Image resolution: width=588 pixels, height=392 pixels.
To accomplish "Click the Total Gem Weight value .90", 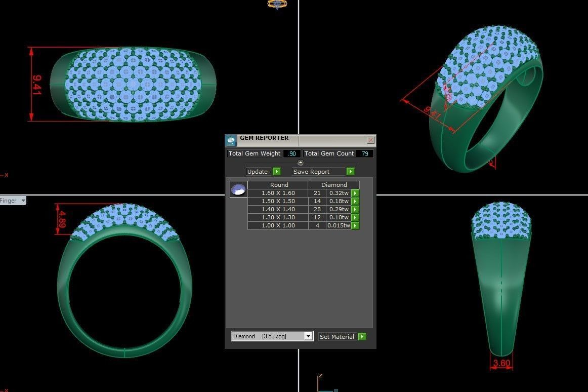I will point(292,153).
